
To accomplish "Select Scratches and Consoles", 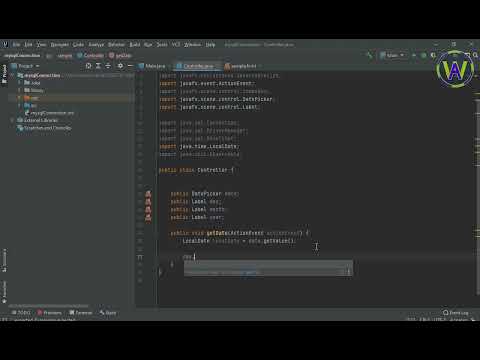I will (44, 128).
